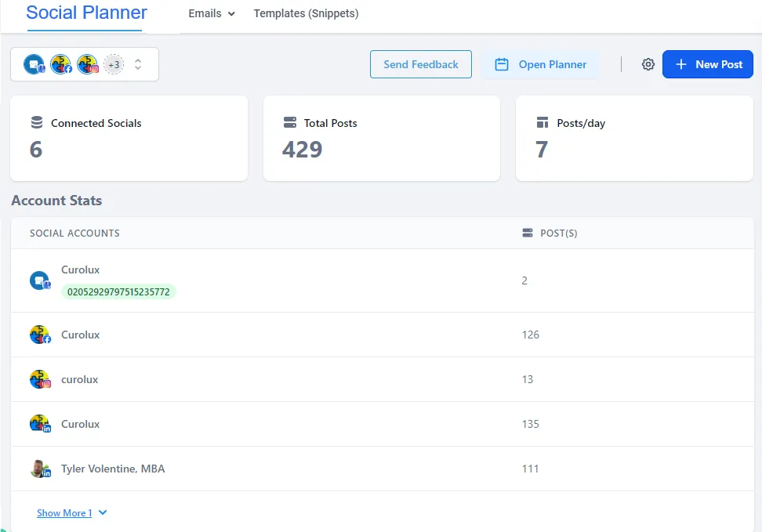Click the post count 135
Screen dimensions: 762x532
click(x=531, y=424)
